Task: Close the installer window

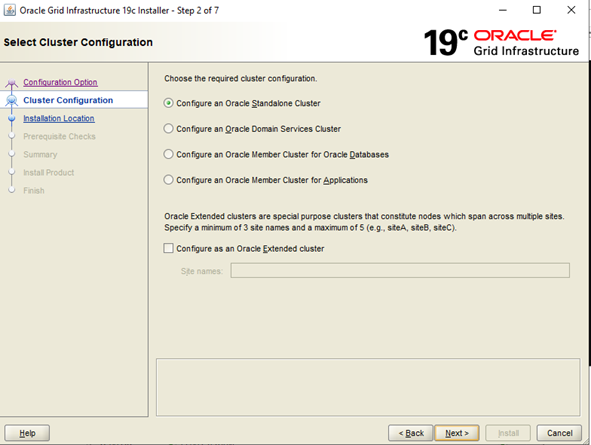Action: tap(571, 10)
